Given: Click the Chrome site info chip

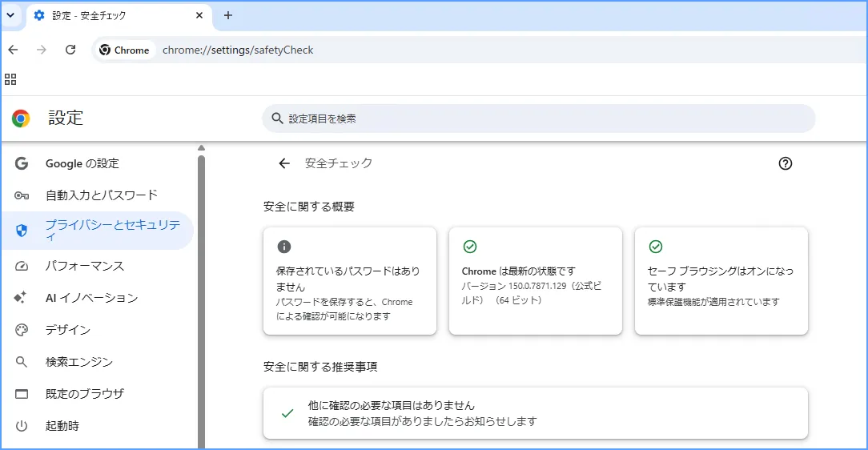Looking at the screenshot, I should [x=124, y=50].
